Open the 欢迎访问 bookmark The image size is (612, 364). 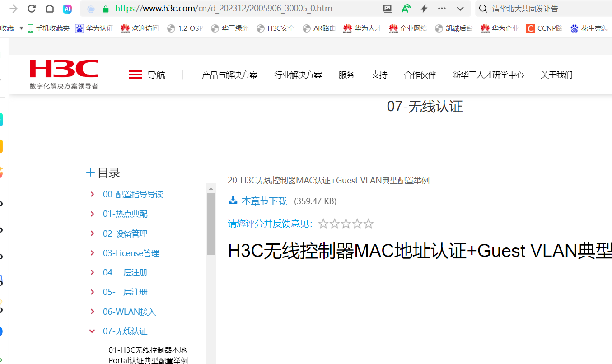pyautogui.click(x=140, y=28)
